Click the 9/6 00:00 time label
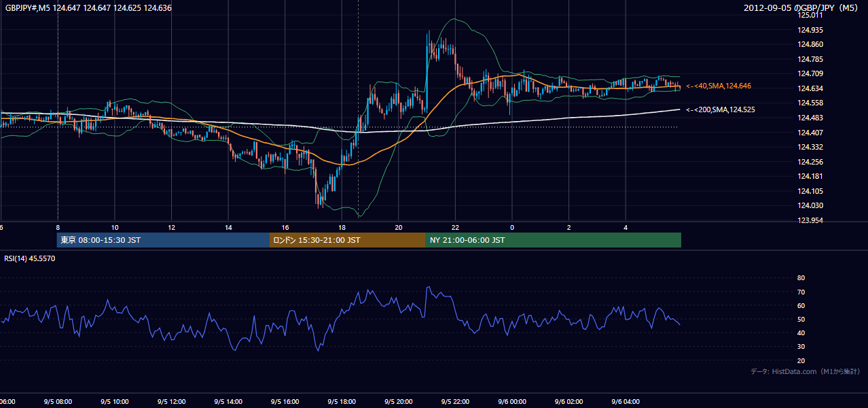This screenshot has height=408, width=868. click(x=512, y=401)
